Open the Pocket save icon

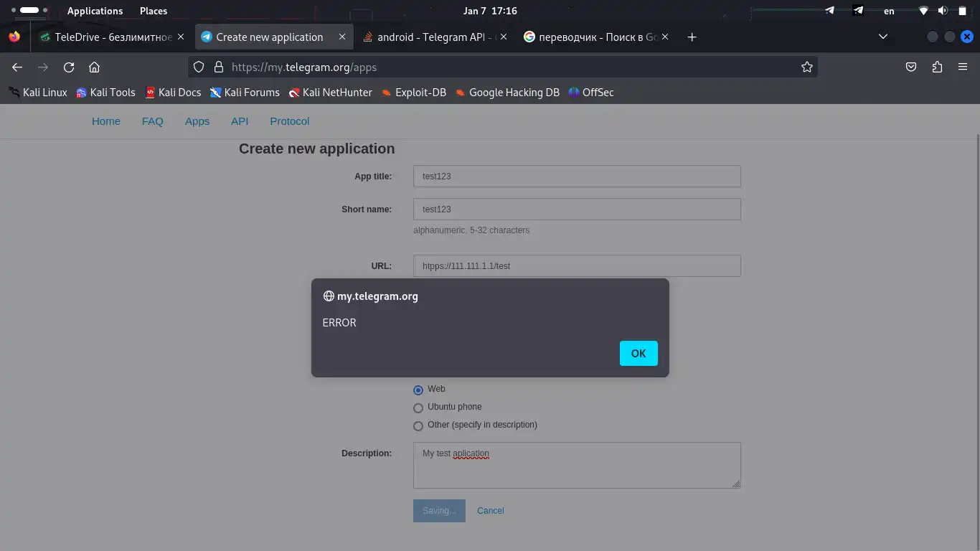(x=911, y=67)
